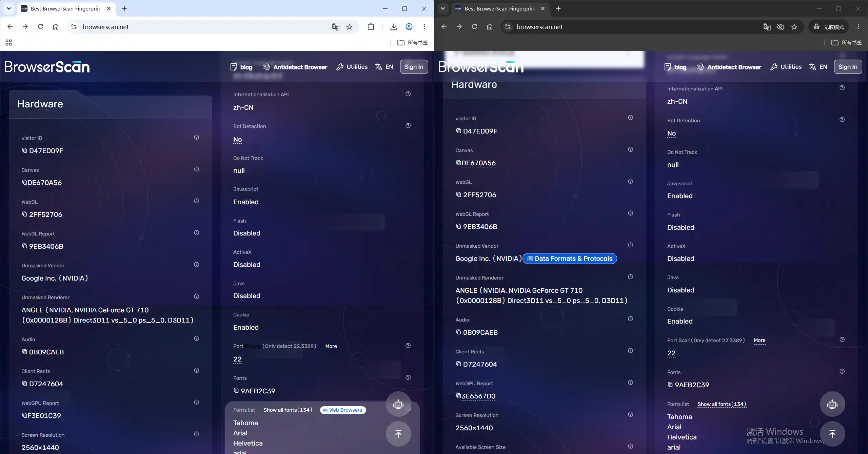This screenshot has height=454, width=868.
Task: Open profile icon in left window
Action: tap(409, 27)
